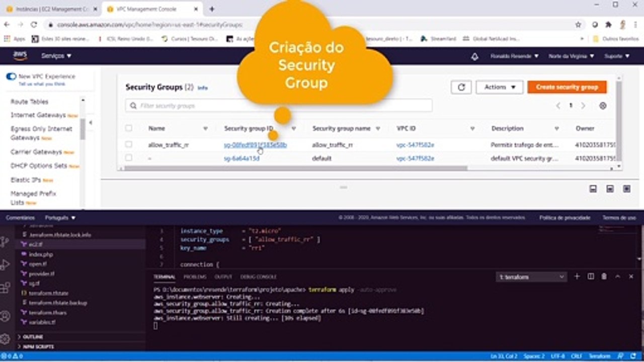Screen dimensions: 644x362
Task: Go to previous page of security groups
Action: (x=558, y=106)
